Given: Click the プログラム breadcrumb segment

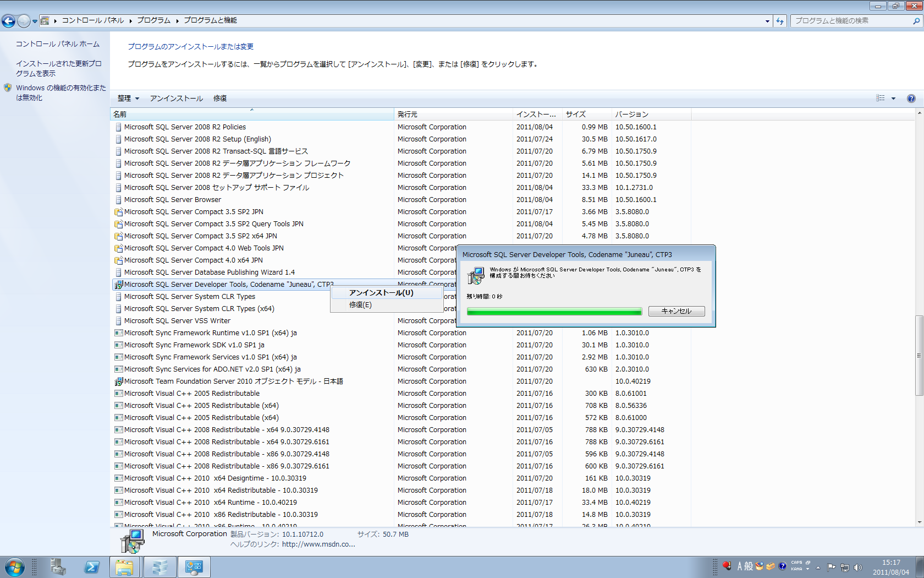Looking at the screenshot, I should pyautogui.click(x=153, y=20).
